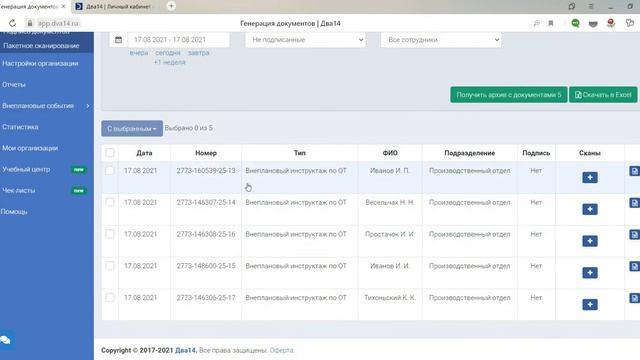Expand 'Внеплановые события' sidebar submenu

pos(46,106)
